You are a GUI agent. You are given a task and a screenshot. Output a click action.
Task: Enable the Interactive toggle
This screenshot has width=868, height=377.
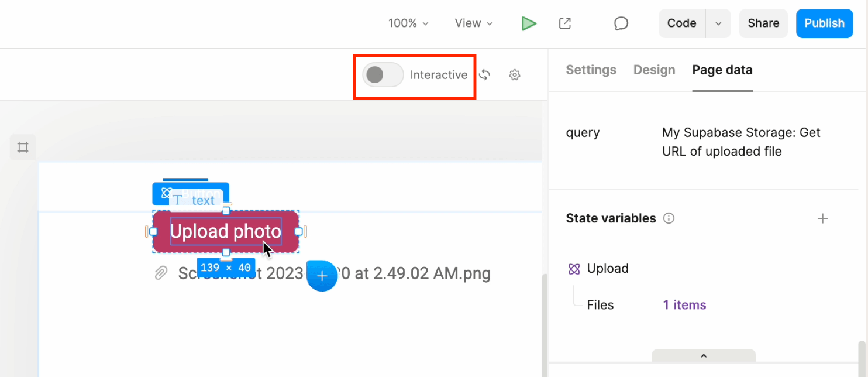pos(383,75)
